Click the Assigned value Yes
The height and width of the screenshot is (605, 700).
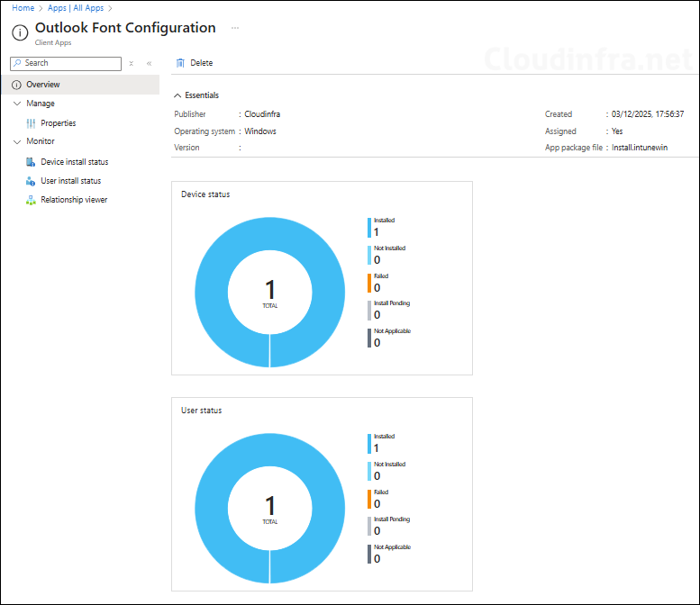point(617,131)
